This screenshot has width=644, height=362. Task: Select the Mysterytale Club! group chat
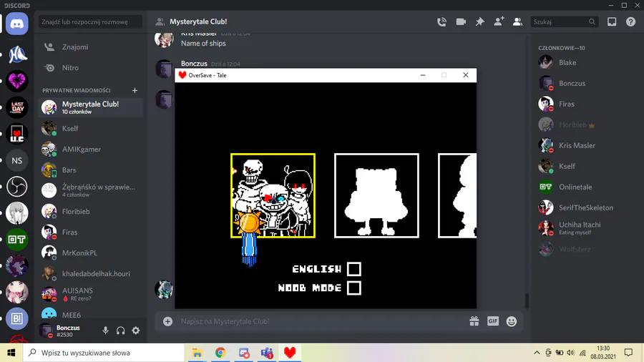click(90, 107)
